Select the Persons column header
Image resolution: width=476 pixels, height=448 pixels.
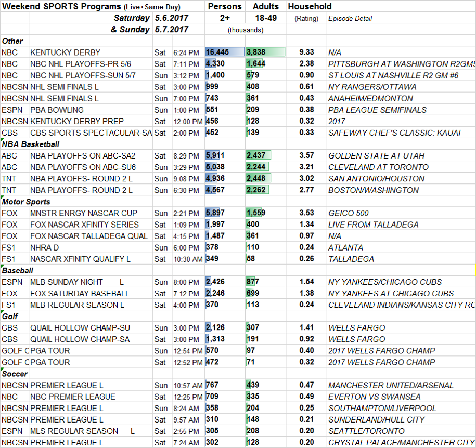[x=225, y=6]
